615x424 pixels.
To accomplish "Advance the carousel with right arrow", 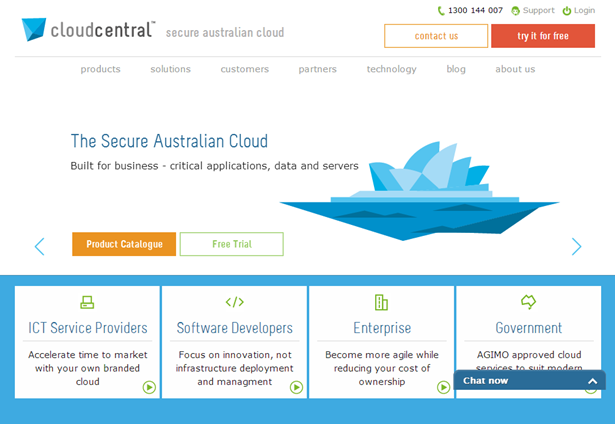I will pyautogui.click(x=576, y=246).
